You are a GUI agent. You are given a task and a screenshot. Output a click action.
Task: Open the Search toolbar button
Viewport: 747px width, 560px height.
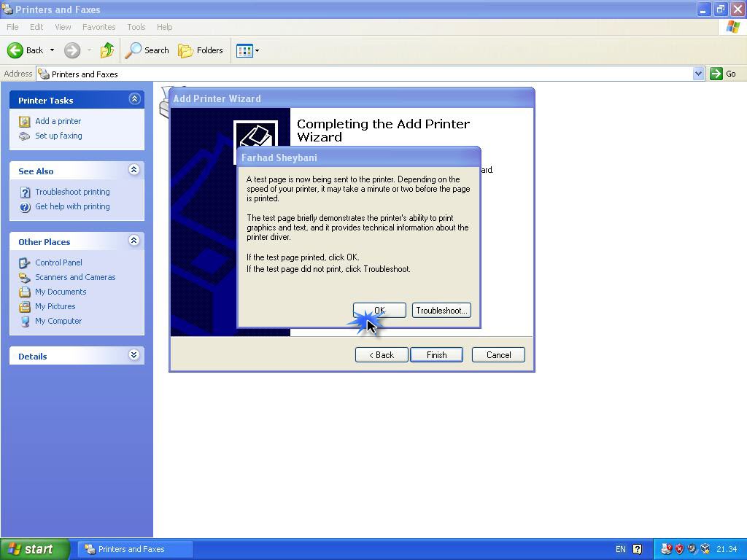coord(147,50)
